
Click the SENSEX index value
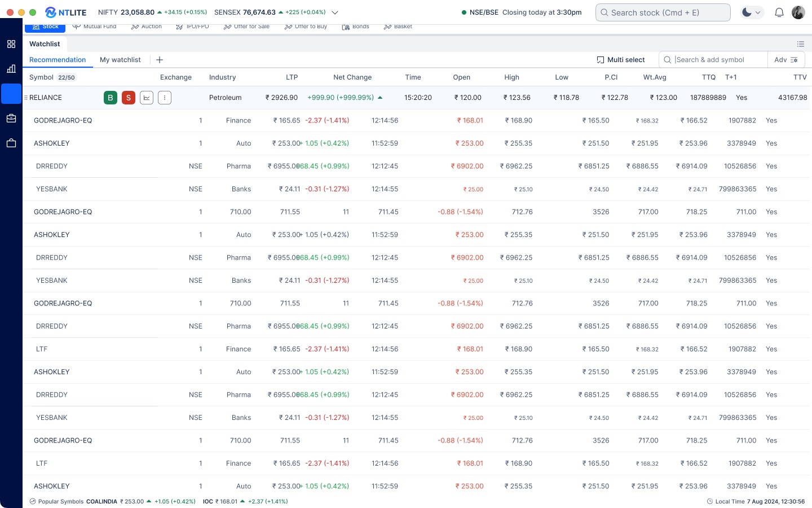pyautogui.click(x=259, y=12)
